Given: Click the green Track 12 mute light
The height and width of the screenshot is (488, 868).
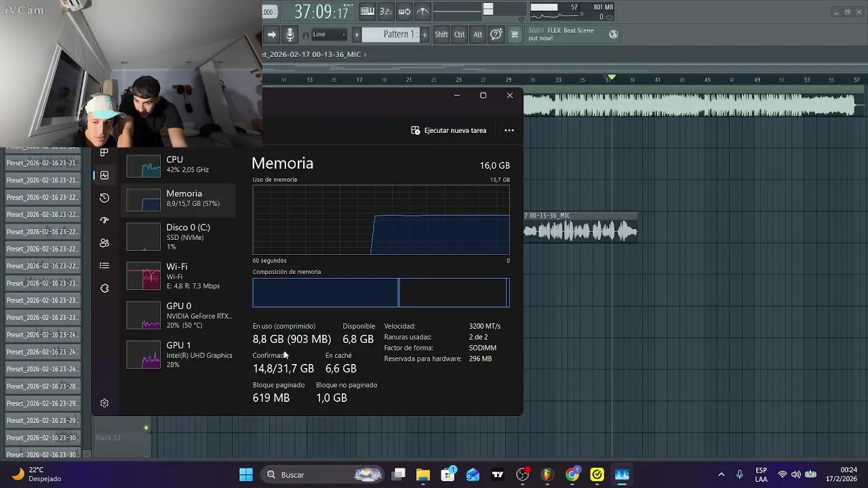Looking at the screenshot, I should (146, 428).
